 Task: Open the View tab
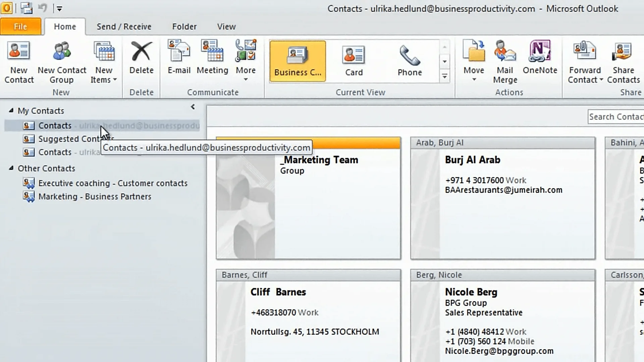[x=226, y=26]
